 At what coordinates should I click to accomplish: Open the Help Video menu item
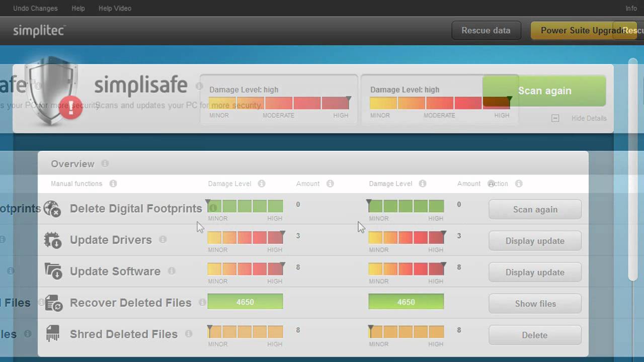point(115,8)
